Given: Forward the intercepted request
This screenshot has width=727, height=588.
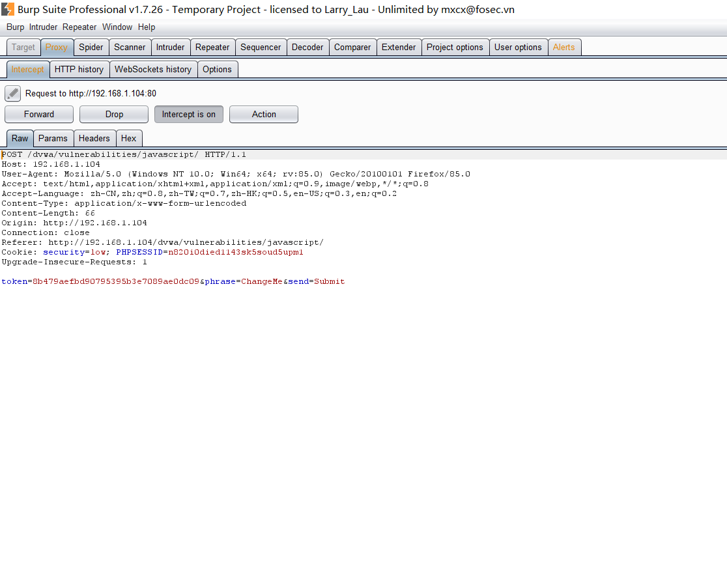Looking at the screenshot, I should click(39, 114).
